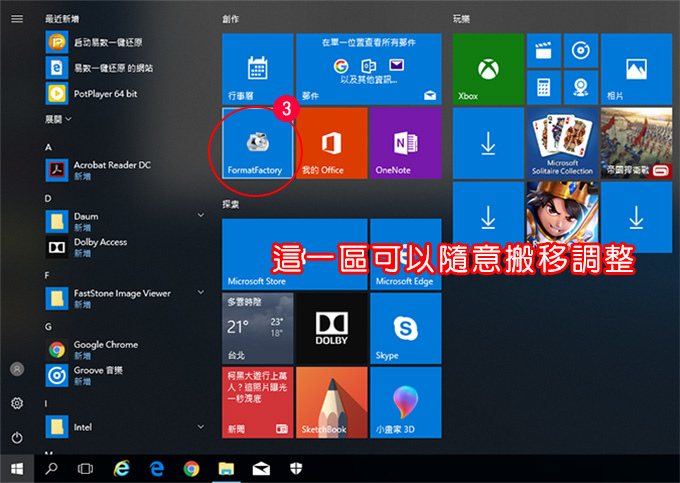Screen dimensions: 680x483
Task: Open taskbar Search magnifier
Action: (51, 469)
